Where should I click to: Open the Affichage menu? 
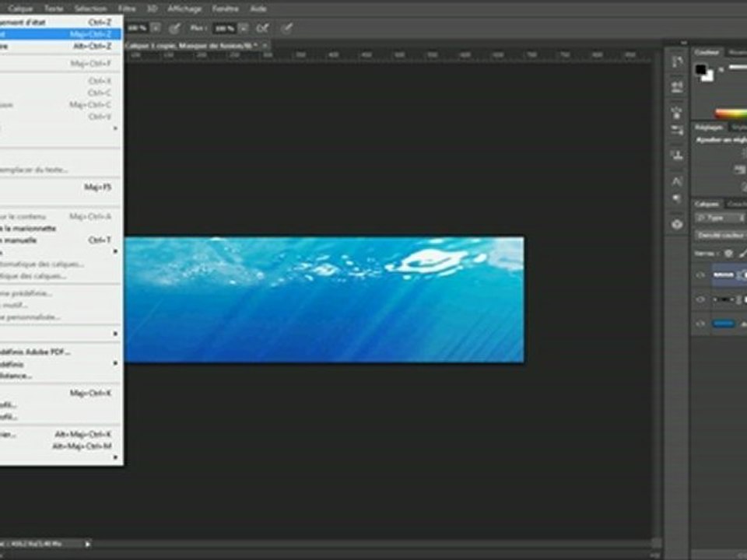pyautogui.click(x=184, y=9)
